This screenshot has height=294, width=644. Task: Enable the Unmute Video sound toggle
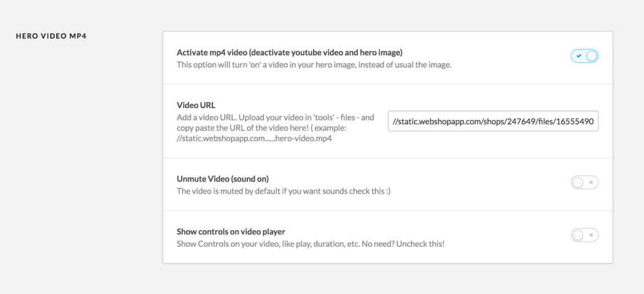pos(585,182)
